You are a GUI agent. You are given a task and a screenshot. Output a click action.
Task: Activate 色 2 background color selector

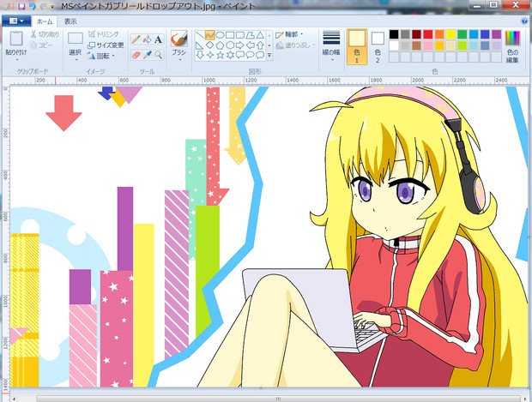coord(378,47)
